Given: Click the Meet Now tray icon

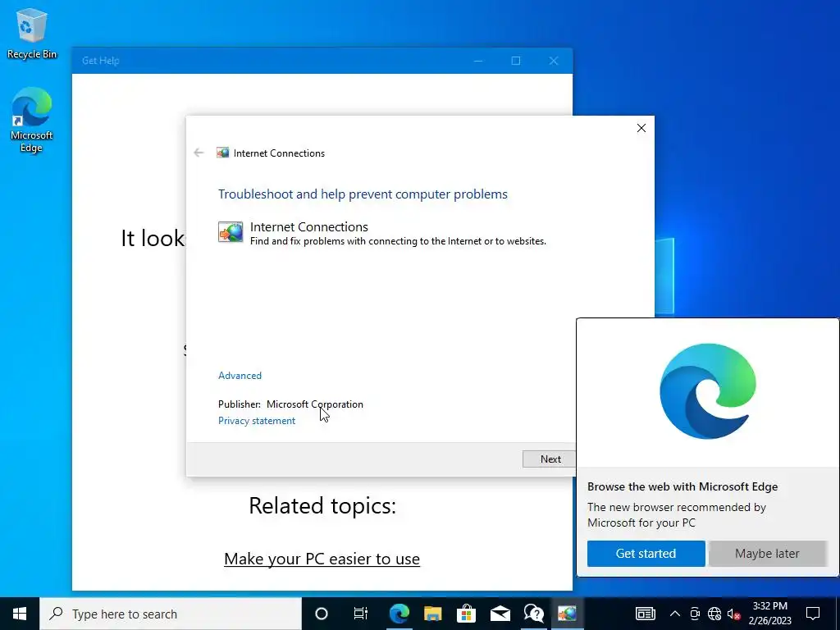Looking at the screenshot, I should coord(695,614).
